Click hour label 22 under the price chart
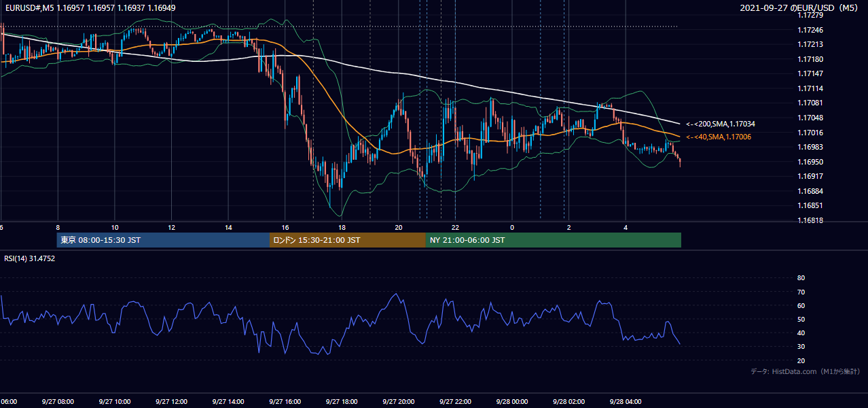868x408 pixels. (x=455, y=227)
